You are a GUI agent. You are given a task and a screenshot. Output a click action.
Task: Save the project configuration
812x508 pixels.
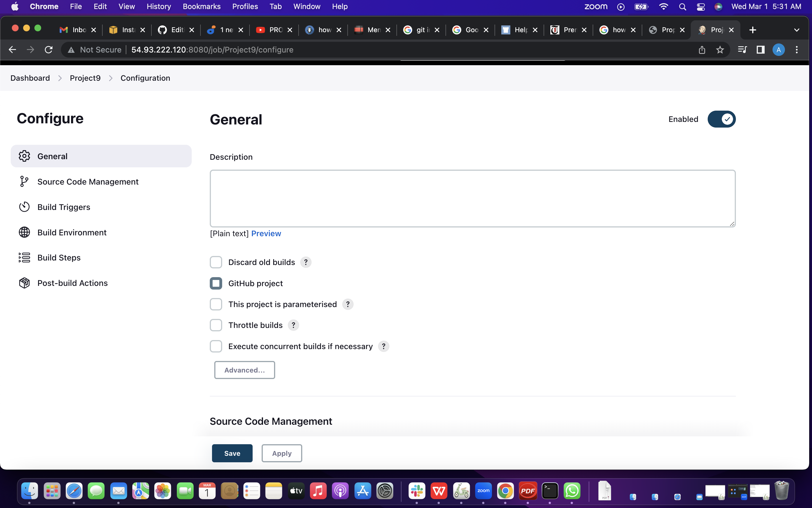coord(232,453)
